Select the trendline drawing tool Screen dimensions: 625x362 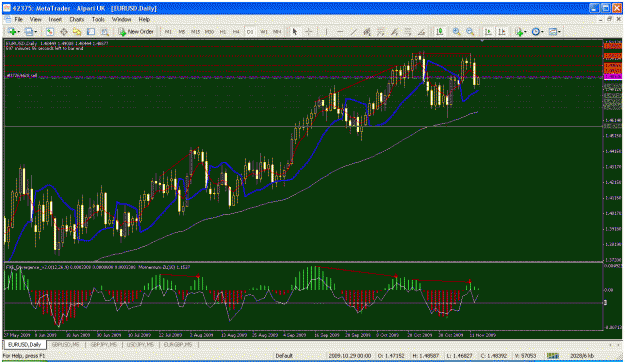(x=354, y=31)
